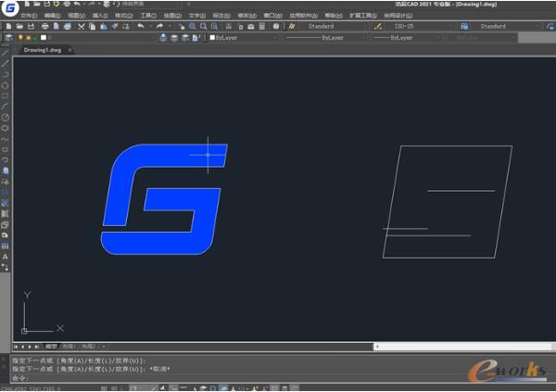The image size is (556, 392).
Task: Open the ByLayer color dropdown
Action: click(x=243, y=38)
